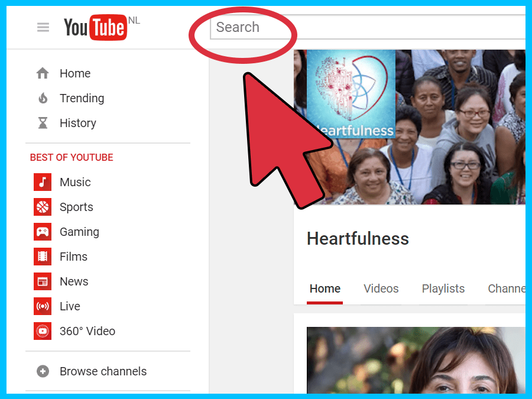Viewport: 532px width, 399px height.
Task: Click the Gaming controller icon
Action: (x=43, y=232)
